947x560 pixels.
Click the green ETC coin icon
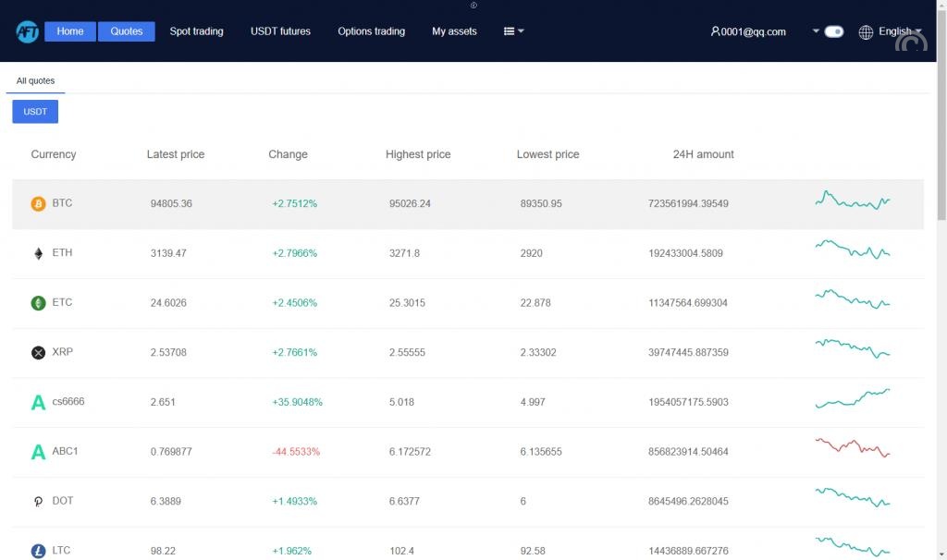point(38,303)
